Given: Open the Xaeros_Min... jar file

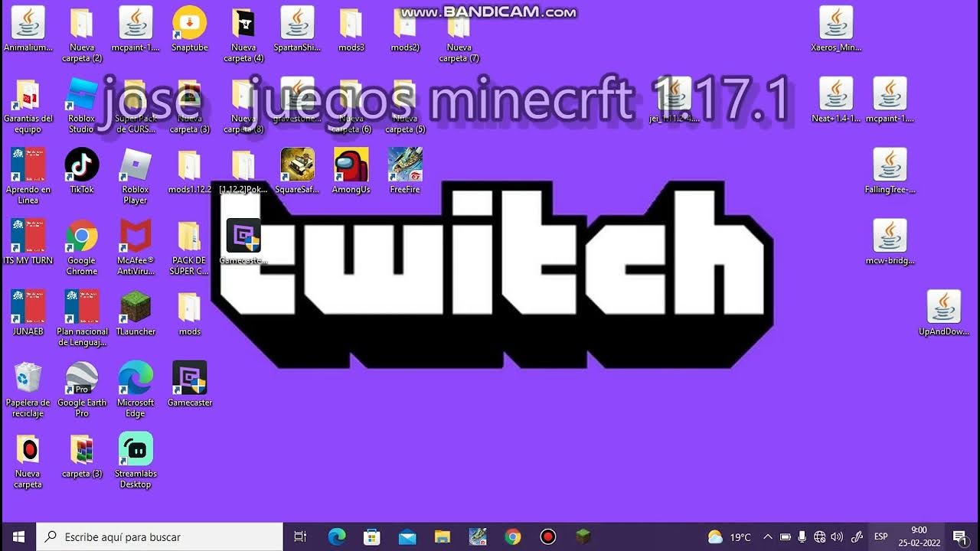Looking at the screenshot, I should point(836,23).
